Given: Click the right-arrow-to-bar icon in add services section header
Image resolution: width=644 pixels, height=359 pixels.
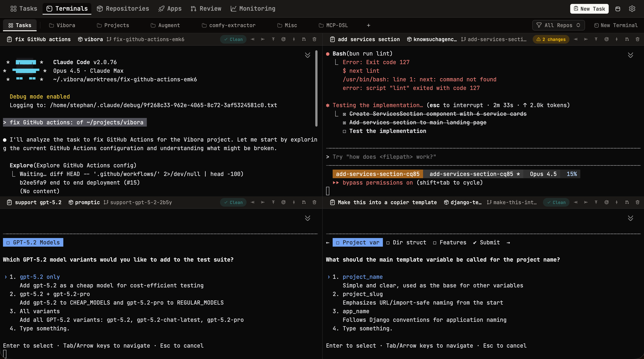Looking at the screenshot, I should (575, 39).
